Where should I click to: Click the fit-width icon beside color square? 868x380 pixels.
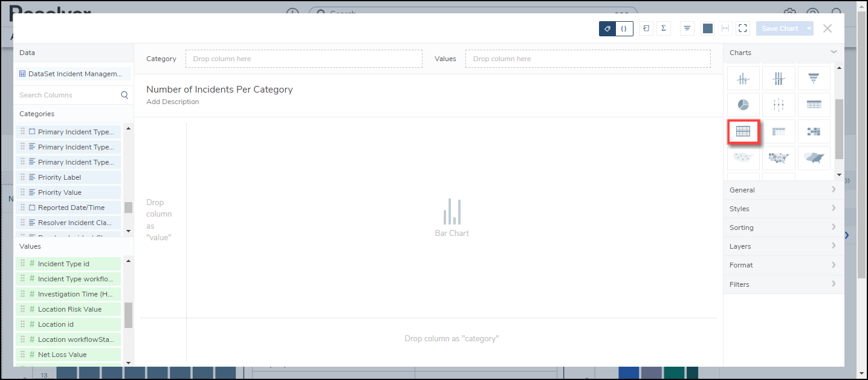pyautogui.click(x=725, y=28)
